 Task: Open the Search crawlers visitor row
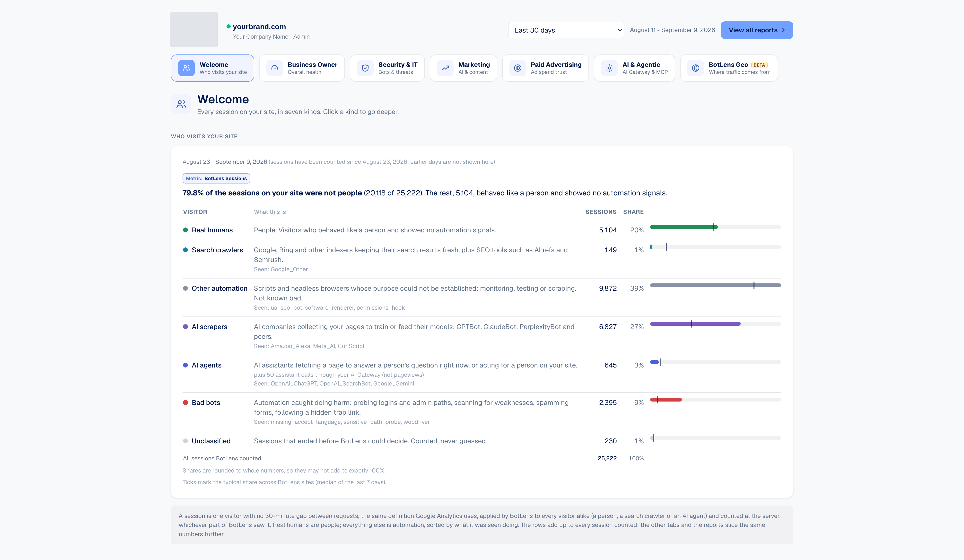click(482, 259)
